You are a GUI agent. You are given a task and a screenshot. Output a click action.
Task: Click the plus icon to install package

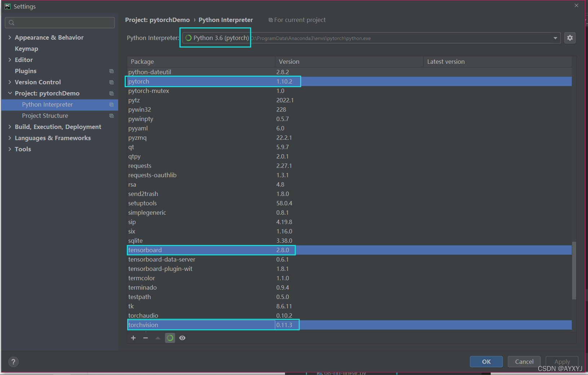tap(133, 338)
